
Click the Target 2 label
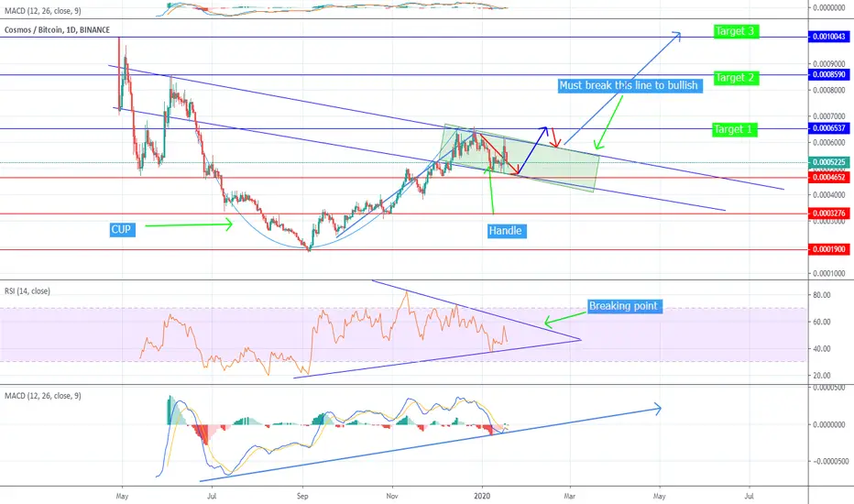[x=735, y=77]
